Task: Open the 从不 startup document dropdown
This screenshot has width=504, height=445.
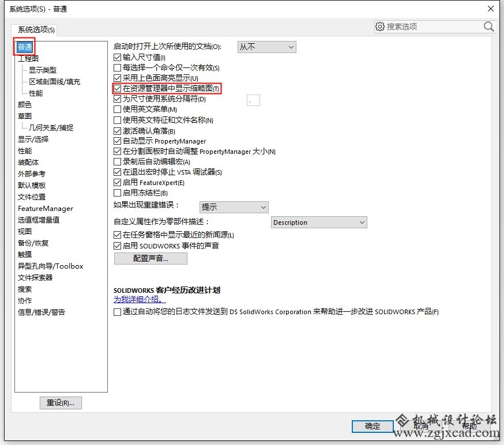Action: click(267, 47)
